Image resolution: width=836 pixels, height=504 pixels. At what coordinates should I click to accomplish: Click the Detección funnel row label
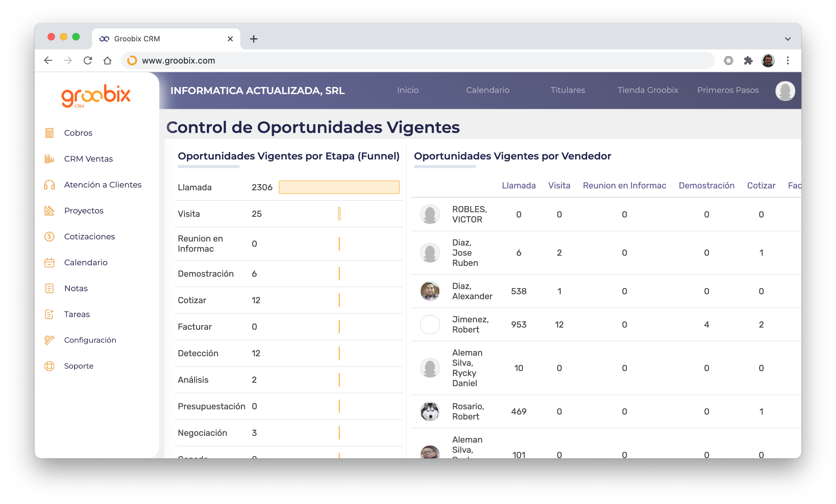coord(198,353)
